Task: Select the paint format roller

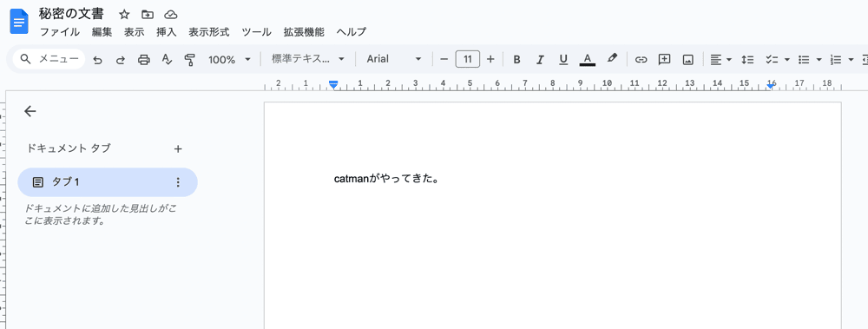Action: click(190, 59)
